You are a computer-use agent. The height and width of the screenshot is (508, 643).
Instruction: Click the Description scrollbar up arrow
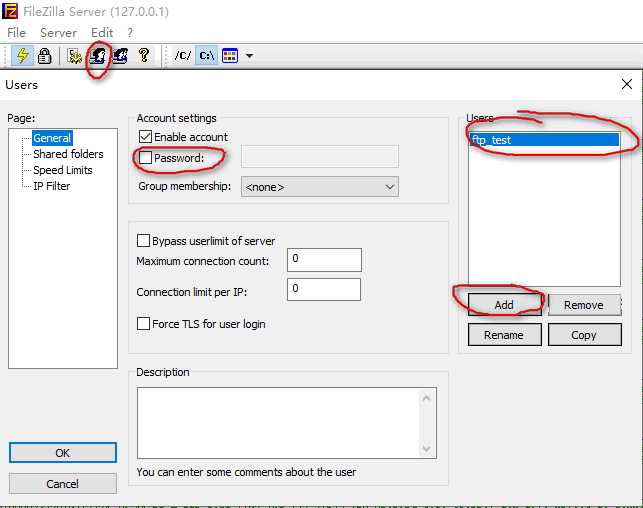pyautogui.click(x=426, y=398)
